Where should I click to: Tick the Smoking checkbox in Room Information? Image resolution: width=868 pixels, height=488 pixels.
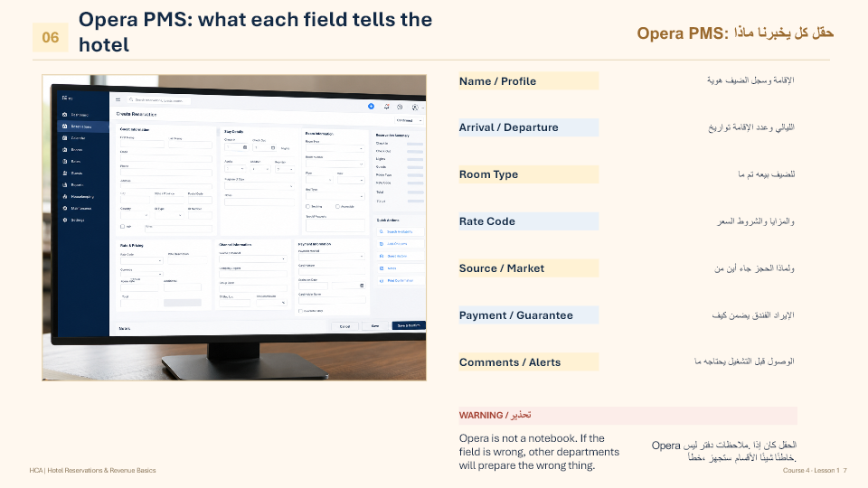307,206
